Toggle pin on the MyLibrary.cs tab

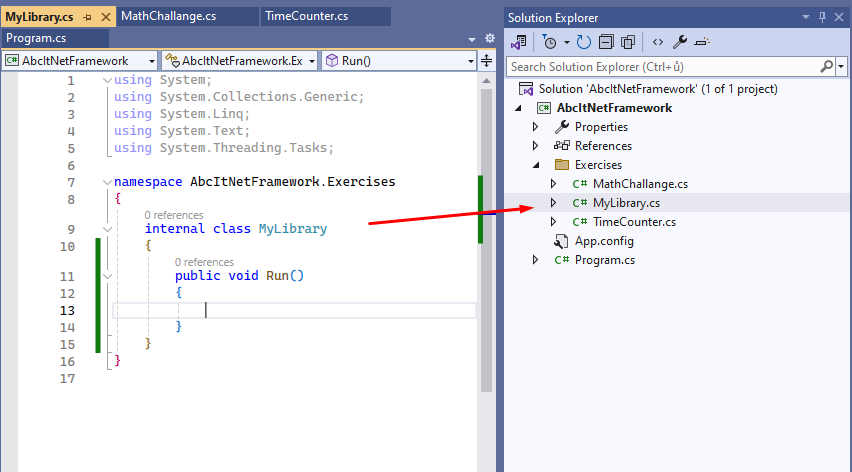point(87,17)
